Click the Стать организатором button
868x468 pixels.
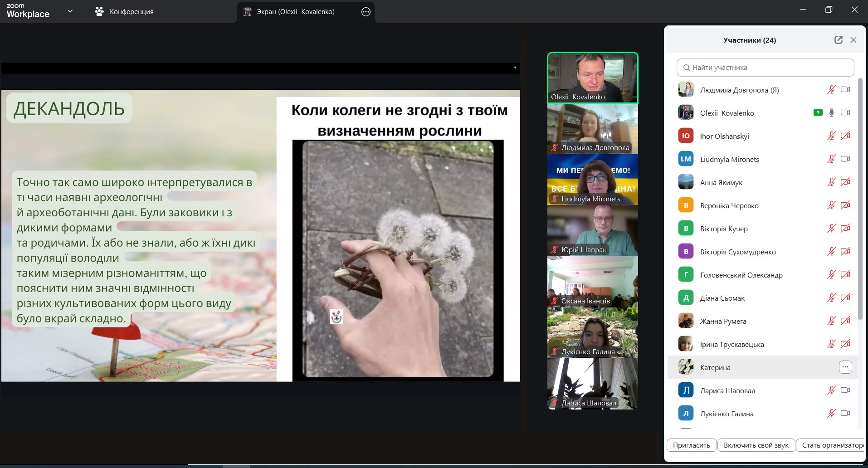[x=832, y=445]
